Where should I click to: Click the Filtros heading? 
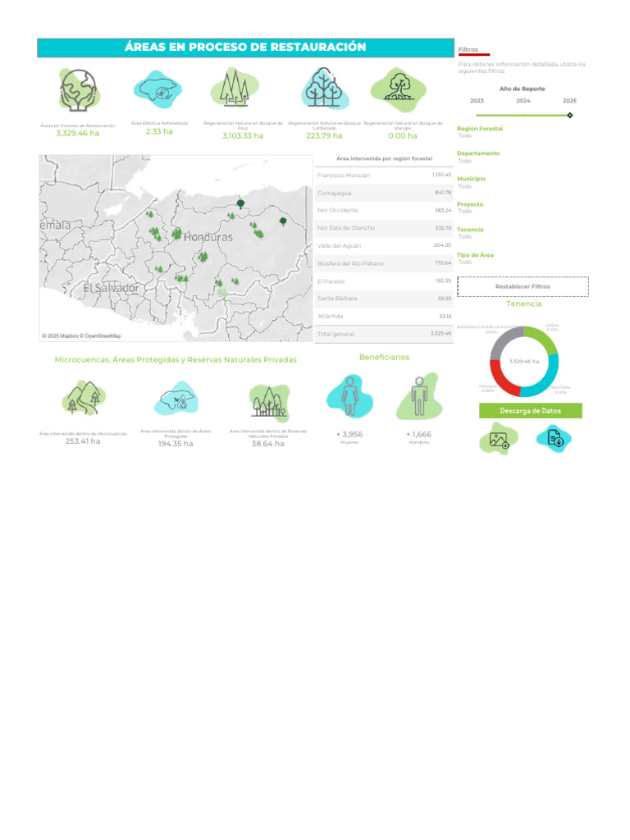468,49
